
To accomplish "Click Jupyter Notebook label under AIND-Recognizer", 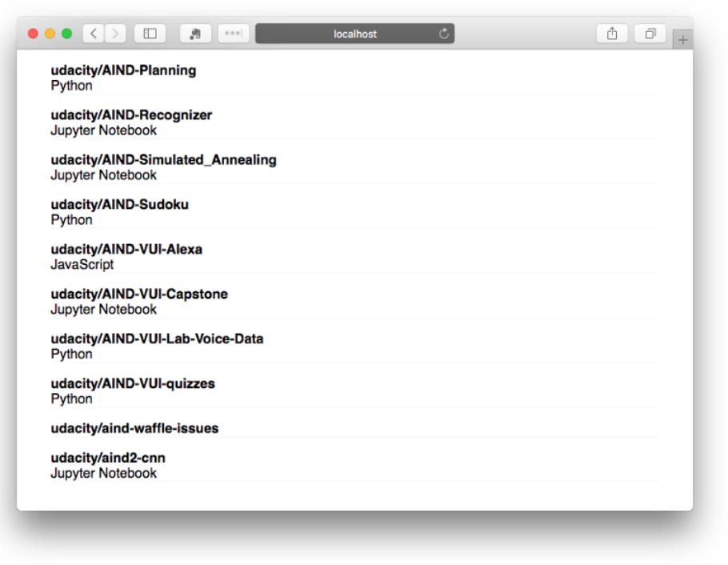I will point(103,130).
